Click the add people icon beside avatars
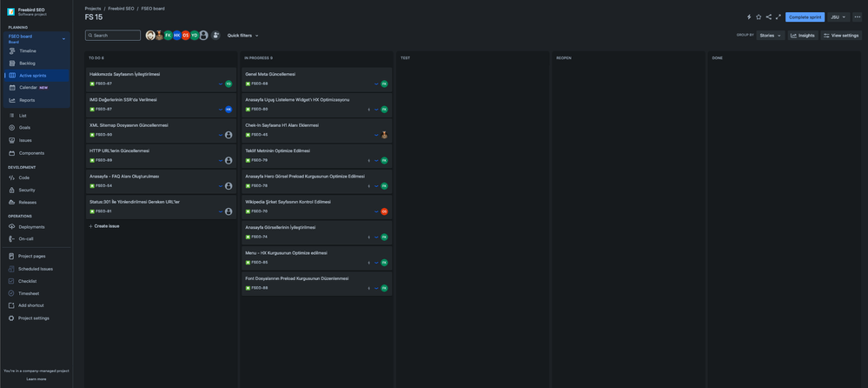 [x=215, y=36]
